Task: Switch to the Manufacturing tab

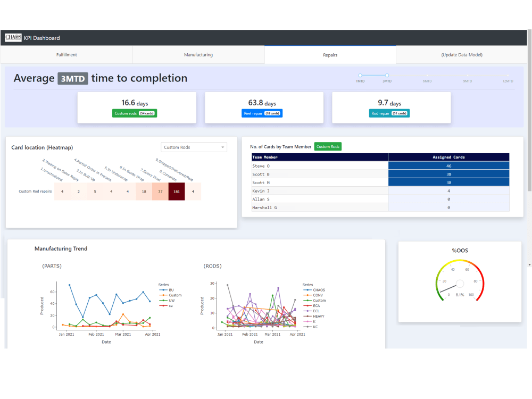Action: (198, 54)
